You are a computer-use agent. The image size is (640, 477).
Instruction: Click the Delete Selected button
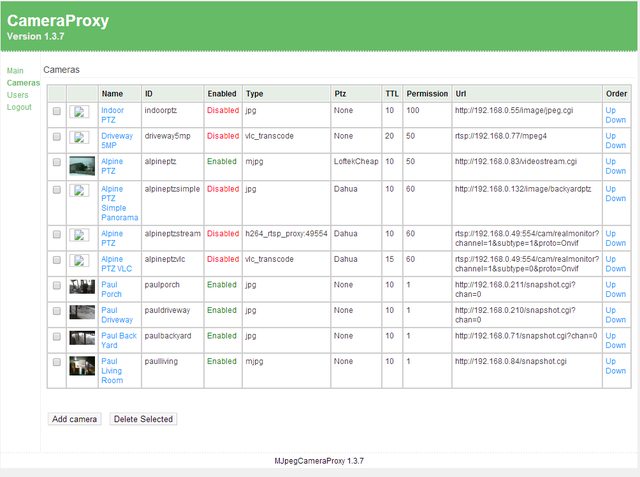point(143,419)
